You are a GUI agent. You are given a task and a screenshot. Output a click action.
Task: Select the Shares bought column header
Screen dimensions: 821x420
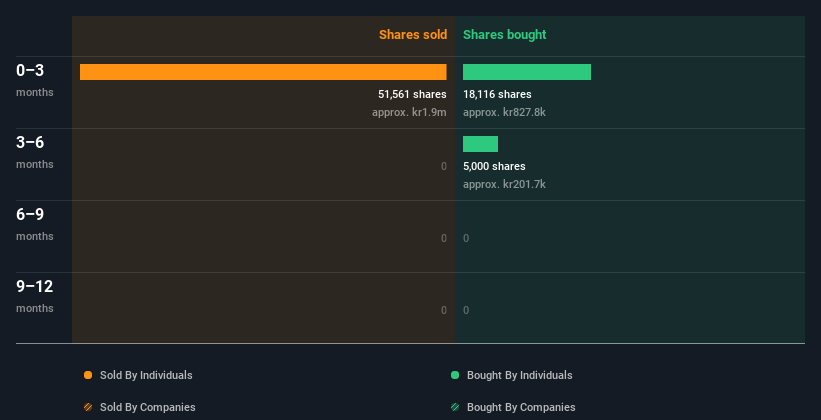click(x=504, y=35)
